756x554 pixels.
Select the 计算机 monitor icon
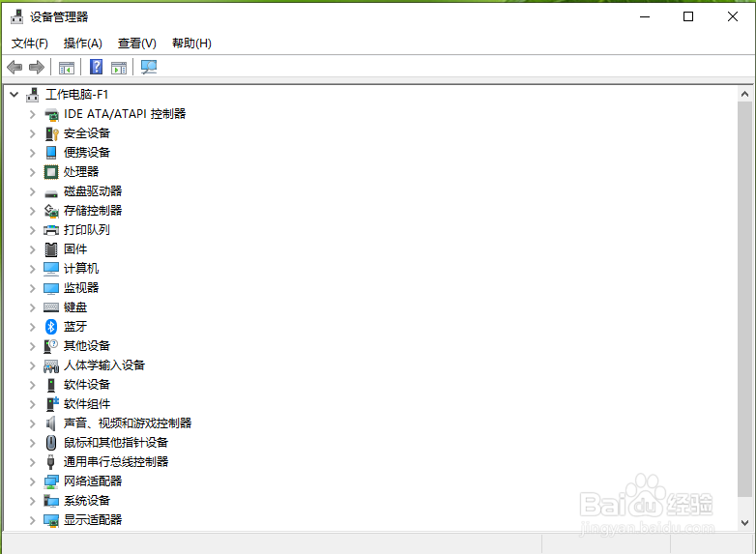[x=51, y=269]
